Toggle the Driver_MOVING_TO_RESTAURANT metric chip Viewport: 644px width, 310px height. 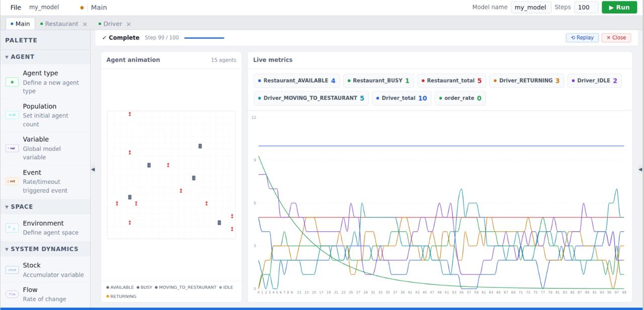coord(311,98)
